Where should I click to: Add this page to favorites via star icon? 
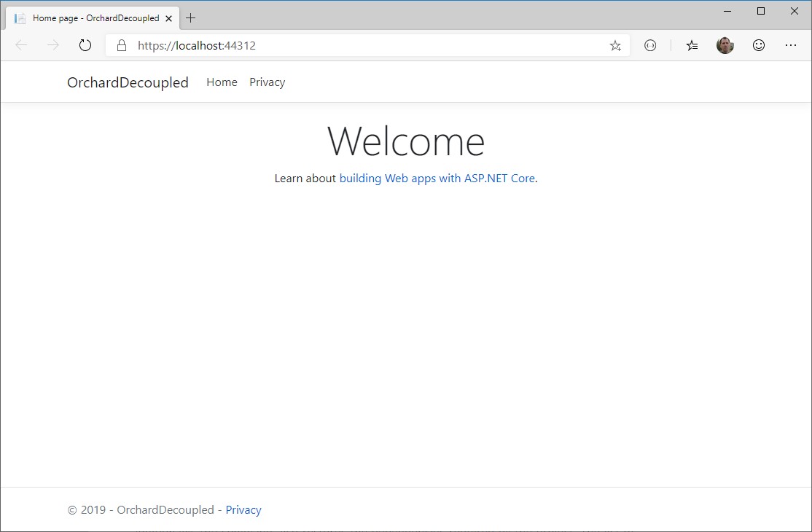click(x=614, y=45)
